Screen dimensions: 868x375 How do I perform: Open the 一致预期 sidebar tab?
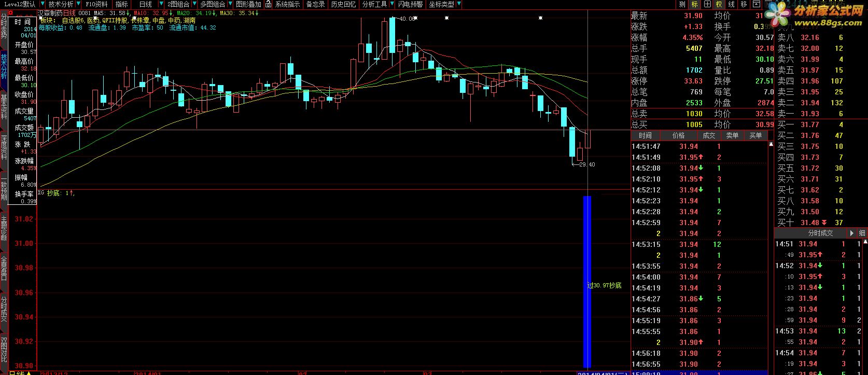click(4, 187)
